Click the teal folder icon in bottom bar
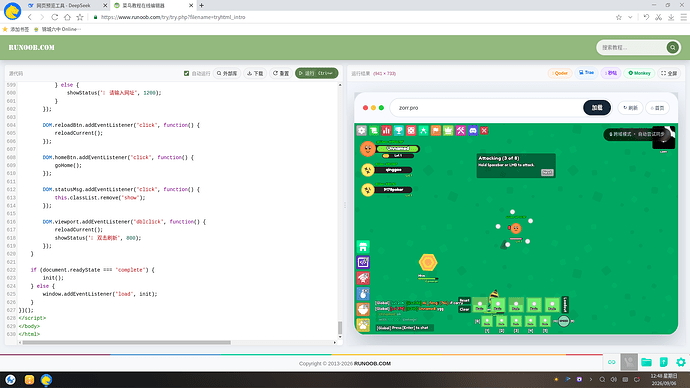Screen dimensions: 690x388 pyautogui.click(x=646, y=362)
